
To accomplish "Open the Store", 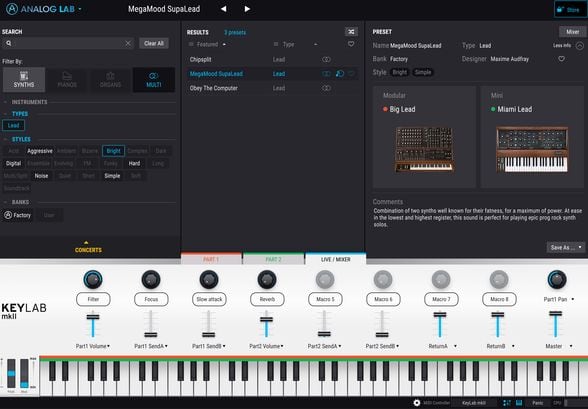I will (570, 9).
